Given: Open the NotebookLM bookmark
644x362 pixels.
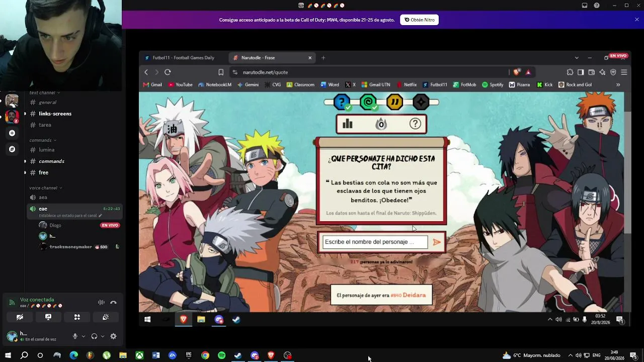Looking at the screenshot, I should [215, 85].
